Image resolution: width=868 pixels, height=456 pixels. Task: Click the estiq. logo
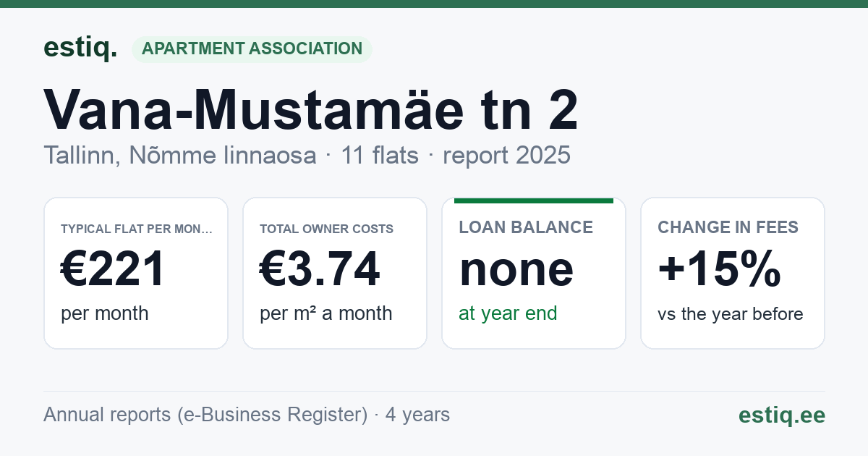click(80, 48)
